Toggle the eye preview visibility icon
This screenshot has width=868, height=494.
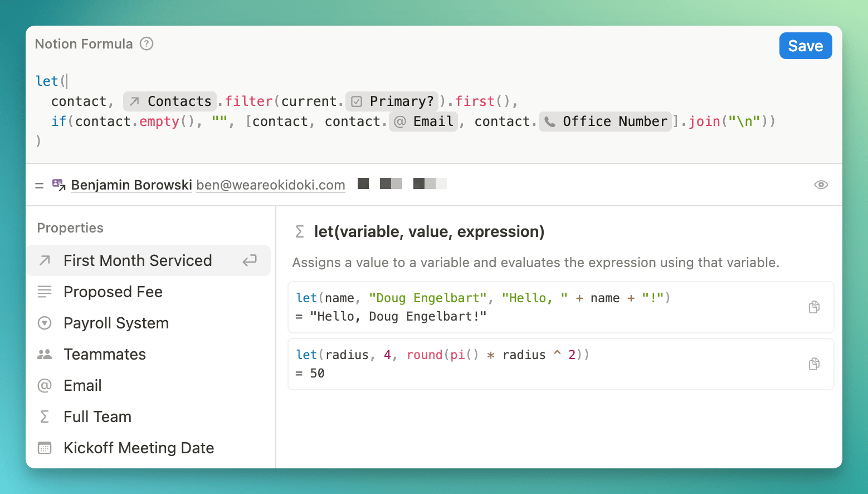(821, 185)
